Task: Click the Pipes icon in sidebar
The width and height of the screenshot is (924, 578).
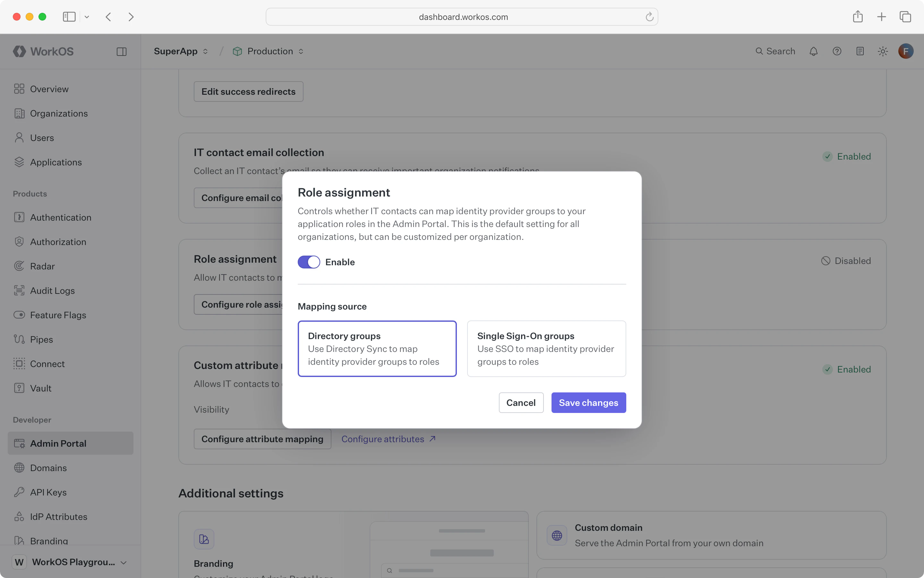Action: coord(19,339)
